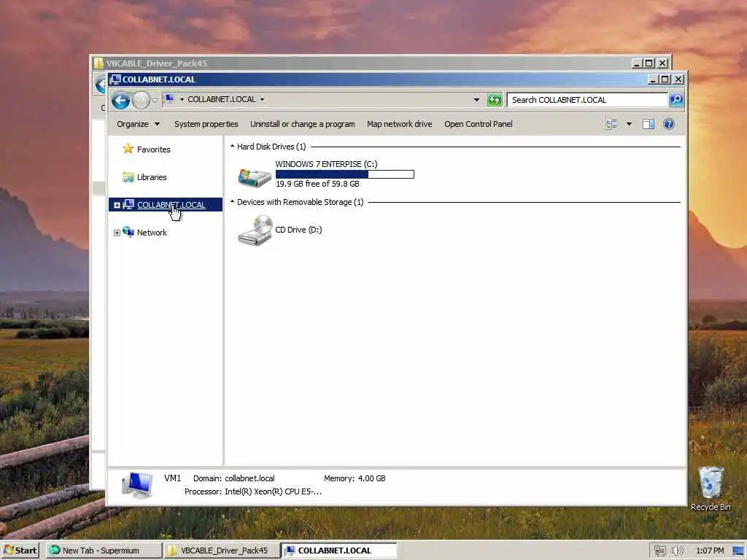Collapse Devices with Removable Storage group
Viewport: 747px width, 560px height.
(232, 201)
